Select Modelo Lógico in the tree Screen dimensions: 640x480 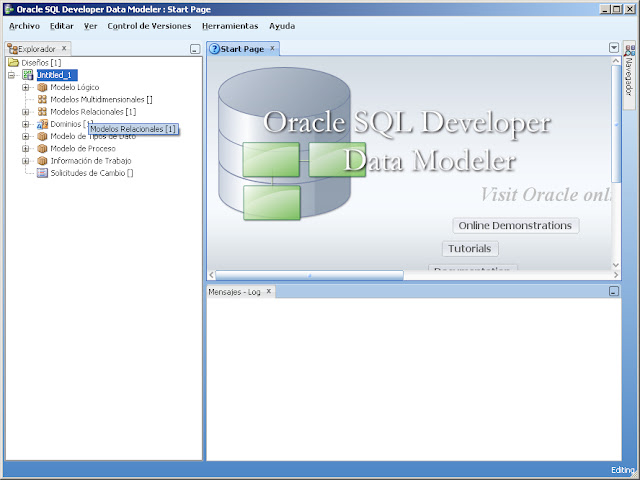(x=75, y=87)
